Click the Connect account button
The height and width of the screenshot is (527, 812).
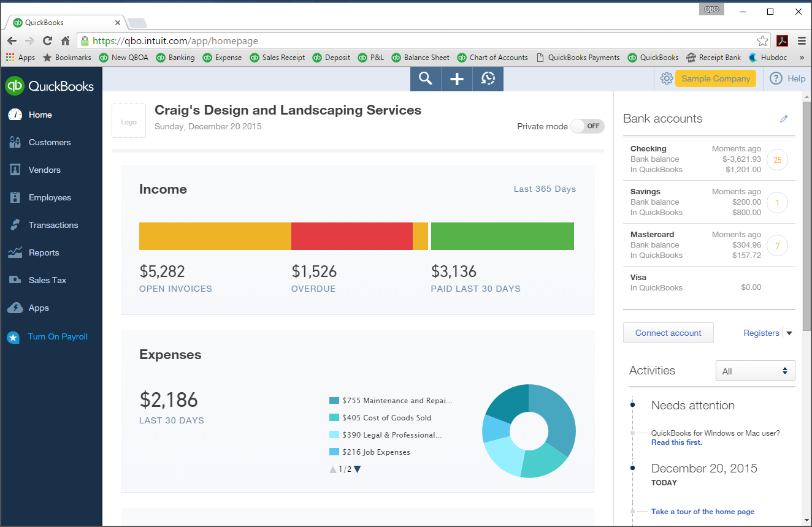point(668,333)
